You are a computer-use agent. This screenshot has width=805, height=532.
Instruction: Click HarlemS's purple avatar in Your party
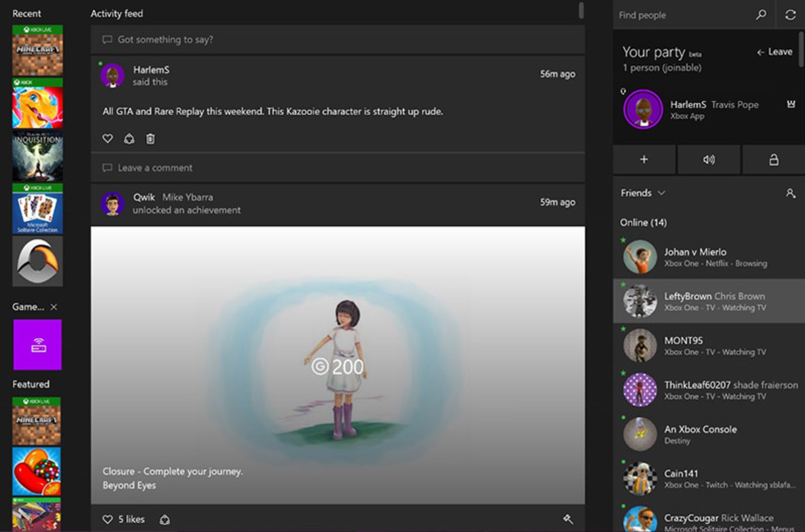(643, 109)
